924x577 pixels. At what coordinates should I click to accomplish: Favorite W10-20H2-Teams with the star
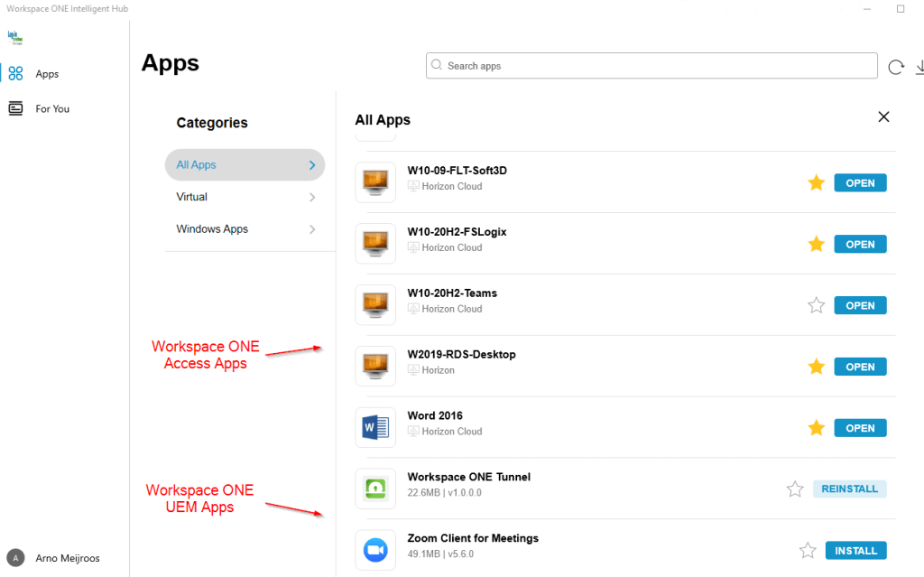[817, 305]
